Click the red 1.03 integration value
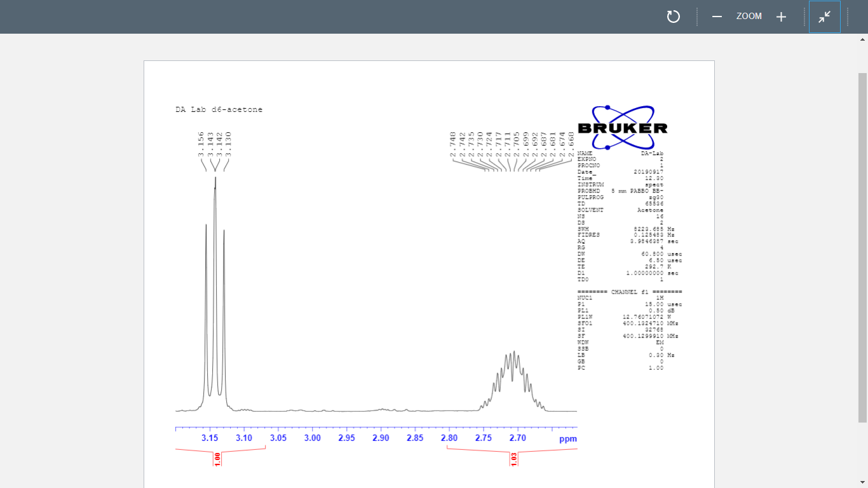 [514, 459]
